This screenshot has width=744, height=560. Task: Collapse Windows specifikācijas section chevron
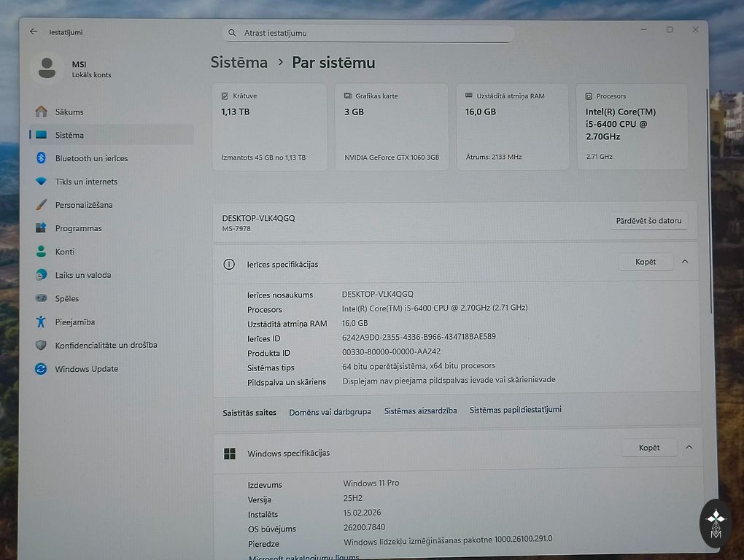(689, 448)
